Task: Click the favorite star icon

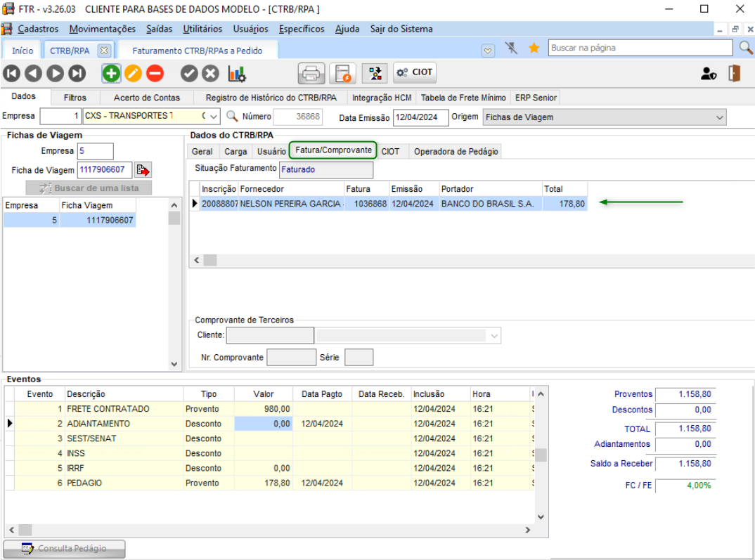Action: (534, 48)
